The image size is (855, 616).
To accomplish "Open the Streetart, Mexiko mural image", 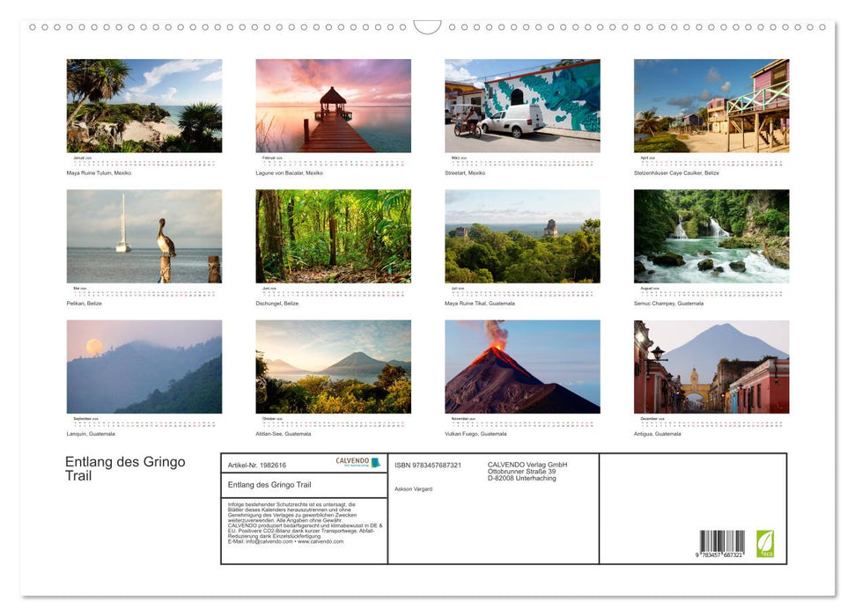I will point(522,106).
